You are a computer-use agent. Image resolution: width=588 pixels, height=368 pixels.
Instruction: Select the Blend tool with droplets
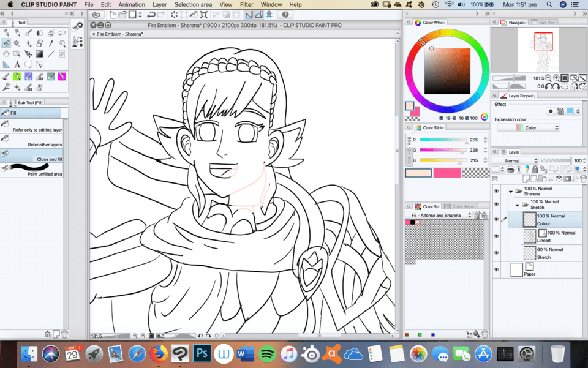click(40, 32)
